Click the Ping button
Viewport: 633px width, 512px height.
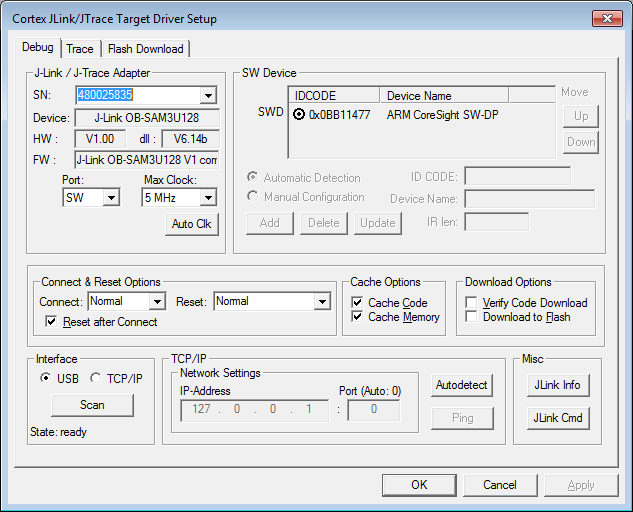[x=462, y=418]
